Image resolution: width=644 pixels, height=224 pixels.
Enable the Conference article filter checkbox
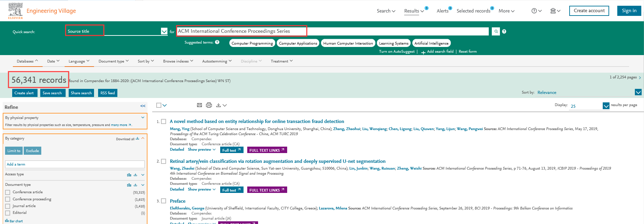tap(7, 192)
